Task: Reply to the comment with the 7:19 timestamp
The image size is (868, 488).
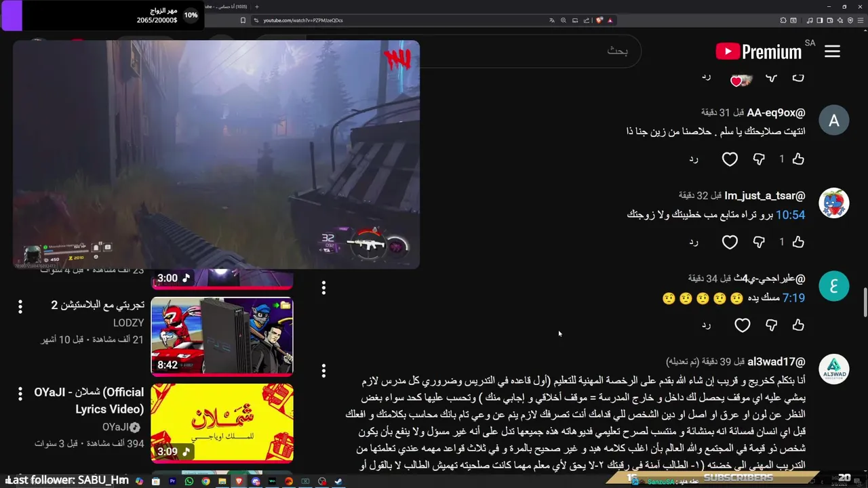Action: [706, 325]
